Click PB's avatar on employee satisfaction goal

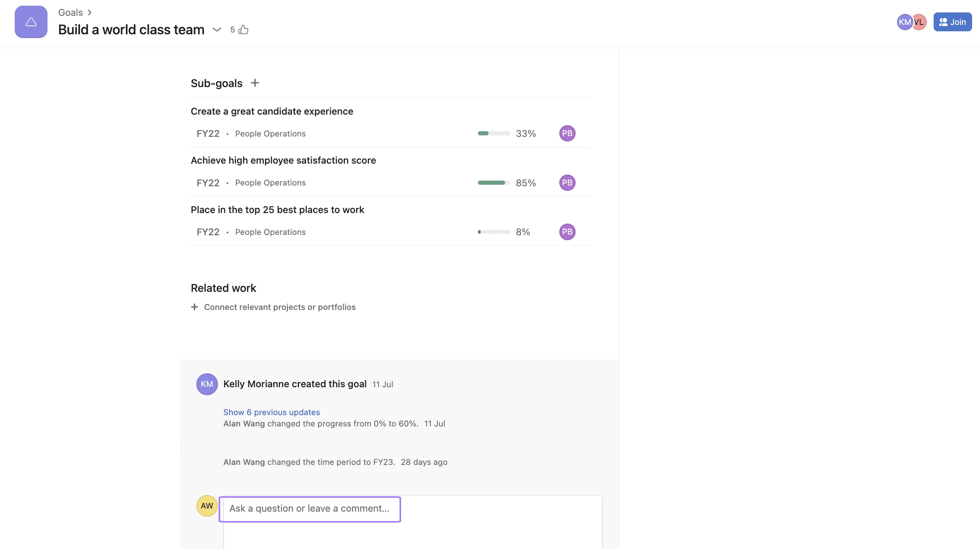[x=567, y=182]
